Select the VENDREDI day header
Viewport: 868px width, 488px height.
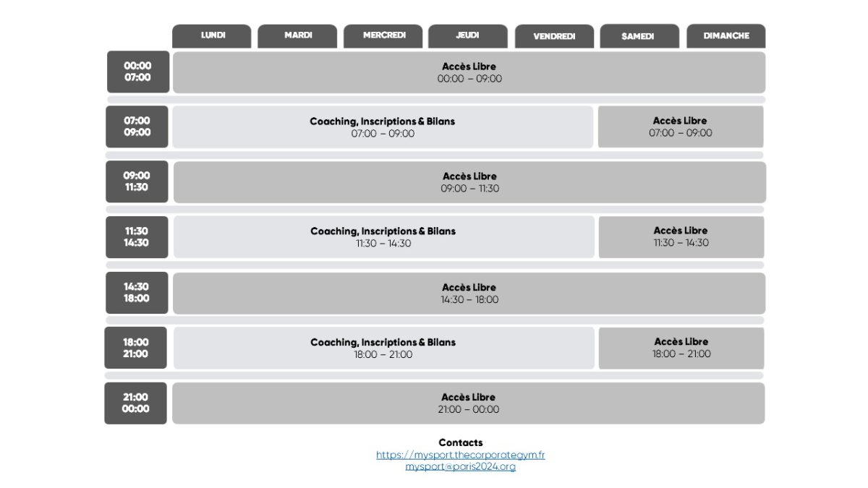[554, 36]
